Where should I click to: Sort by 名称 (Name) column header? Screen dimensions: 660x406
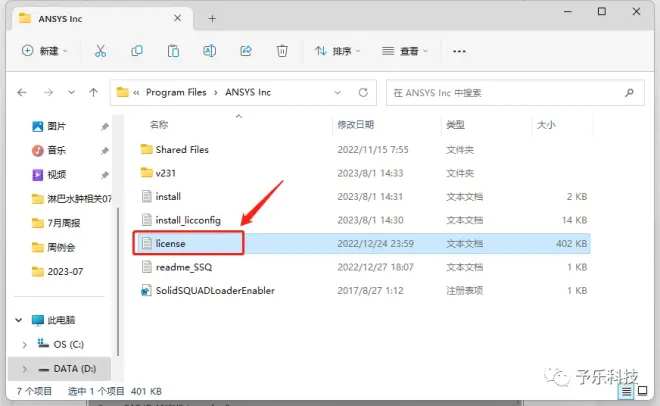tap(159, 125)
